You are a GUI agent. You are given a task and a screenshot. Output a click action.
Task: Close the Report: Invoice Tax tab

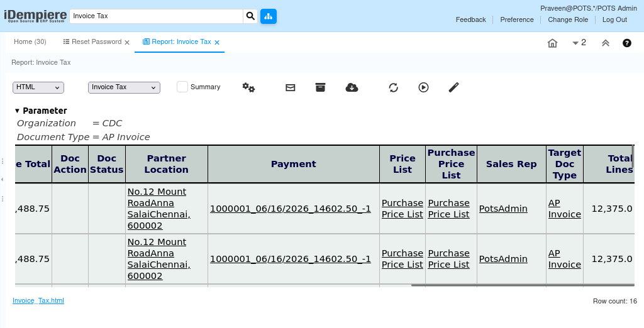pos(217,42)
